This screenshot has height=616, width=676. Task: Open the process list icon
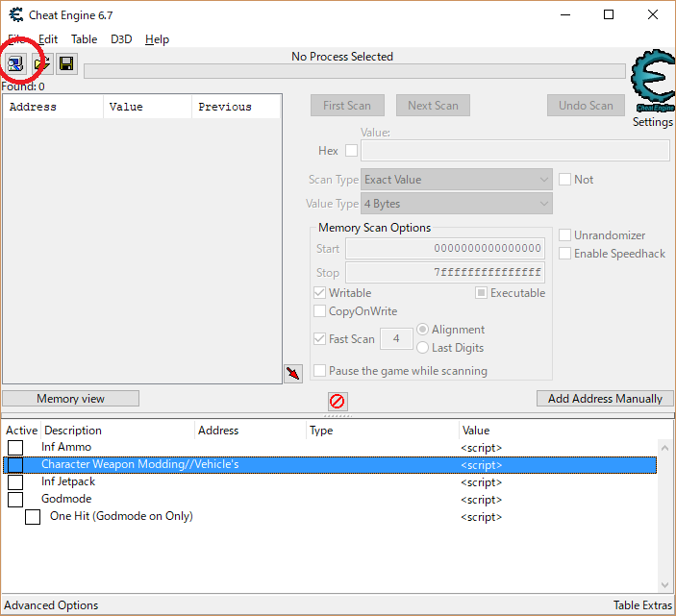[x=16, y=64]
